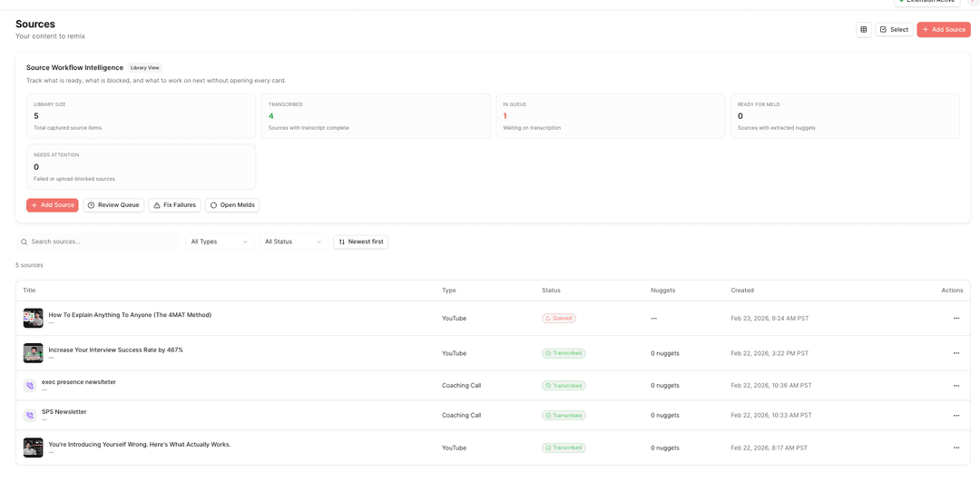Open Melds from workflow panel
980x493 pixels.
pyautogui.click(x=232, y=205)
